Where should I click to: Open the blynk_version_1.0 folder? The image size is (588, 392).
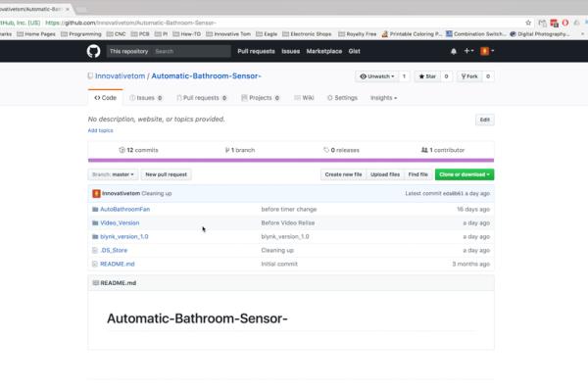tap(124, 237)
